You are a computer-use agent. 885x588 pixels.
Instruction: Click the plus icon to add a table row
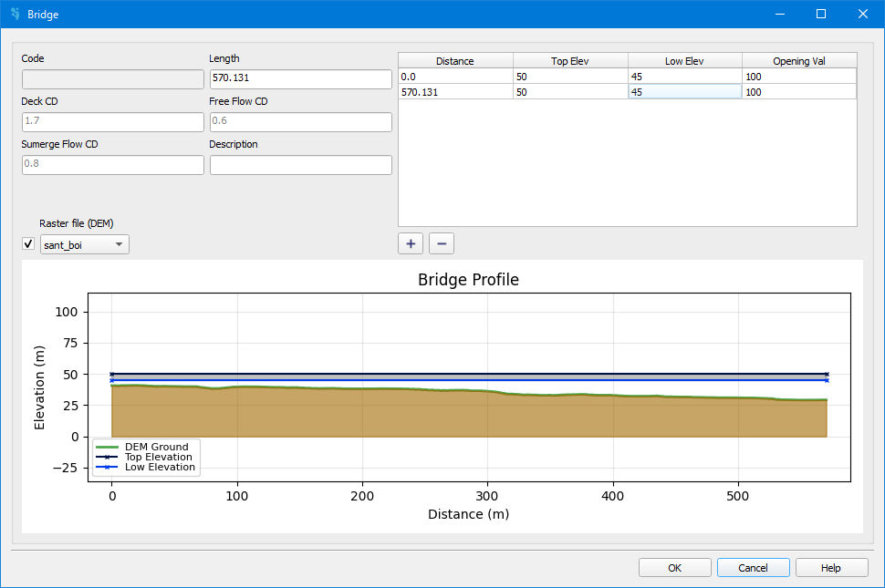point(411,243)
